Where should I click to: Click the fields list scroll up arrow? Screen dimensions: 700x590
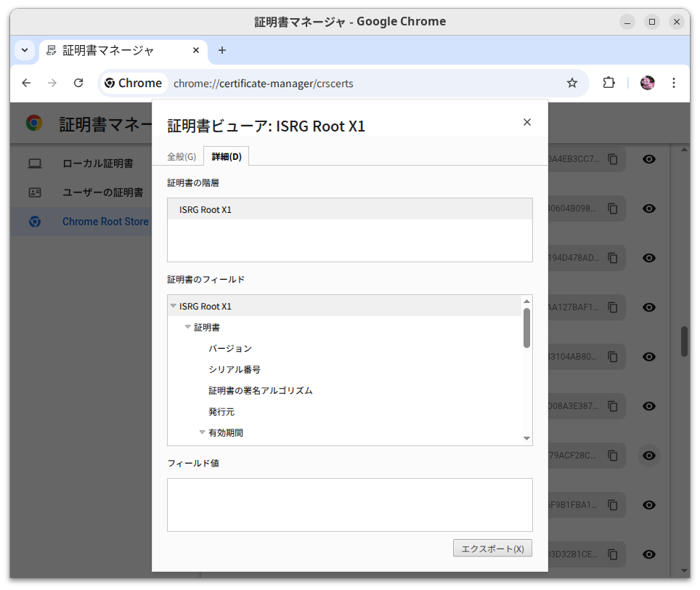point(526,301)
